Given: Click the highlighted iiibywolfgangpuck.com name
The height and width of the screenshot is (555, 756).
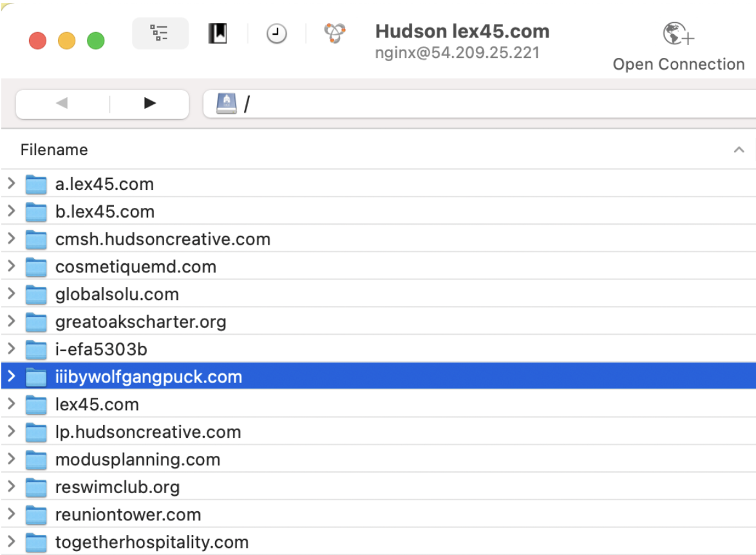Looking at the screenshot, I should coord(149,377).
